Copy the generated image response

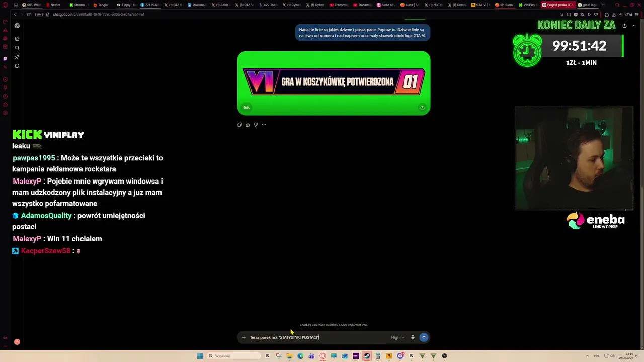click(239, 125)
